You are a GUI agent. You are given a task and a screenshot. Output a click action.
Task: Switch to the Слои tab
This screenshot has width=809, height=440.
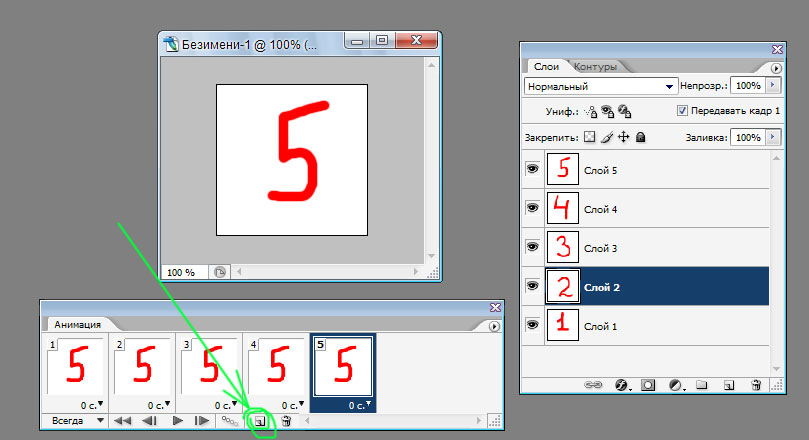pos(546,67)
